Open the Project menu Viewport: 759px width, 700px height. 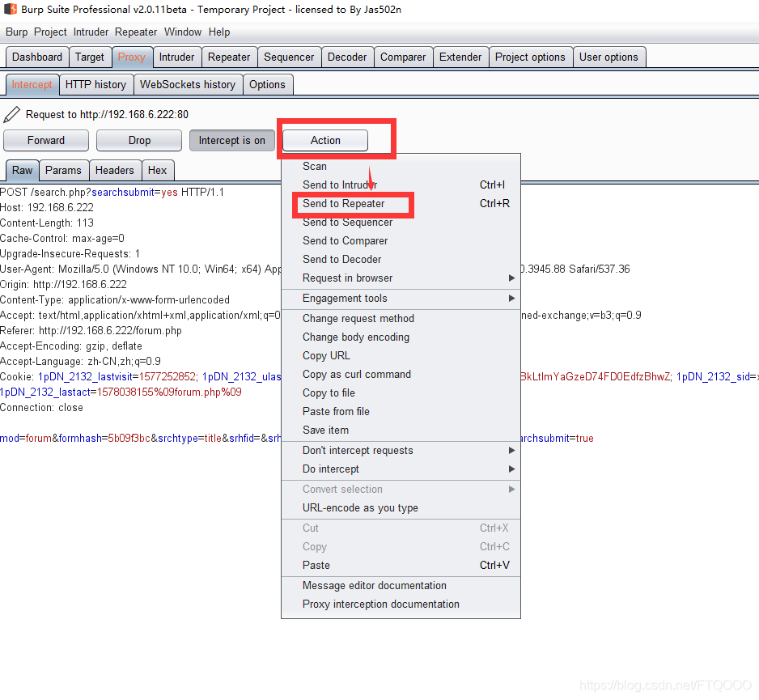[50, 32]
